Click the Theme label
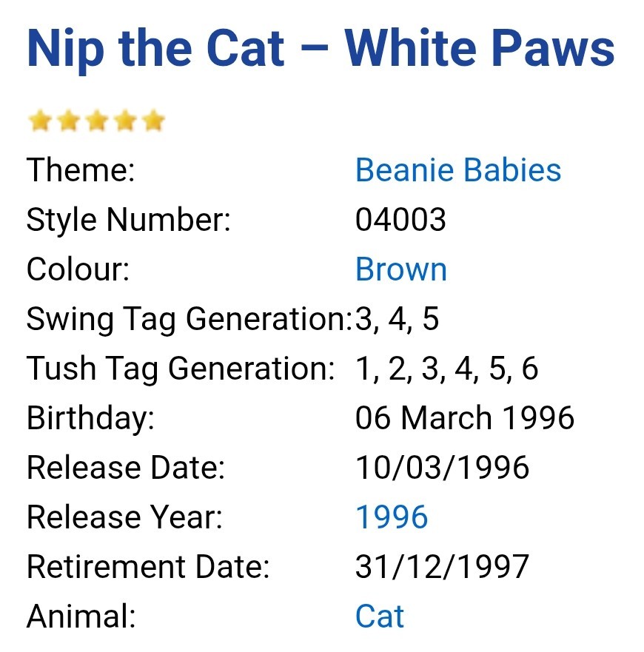644x652 pixels. (81, 170)
